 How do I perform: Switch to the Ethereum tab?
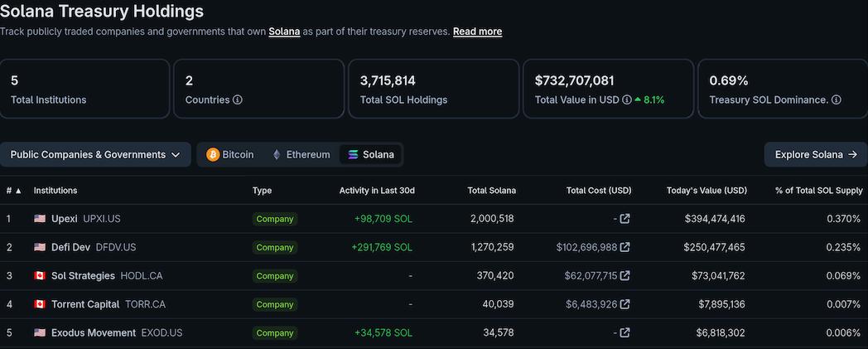(x=301, y=154)
